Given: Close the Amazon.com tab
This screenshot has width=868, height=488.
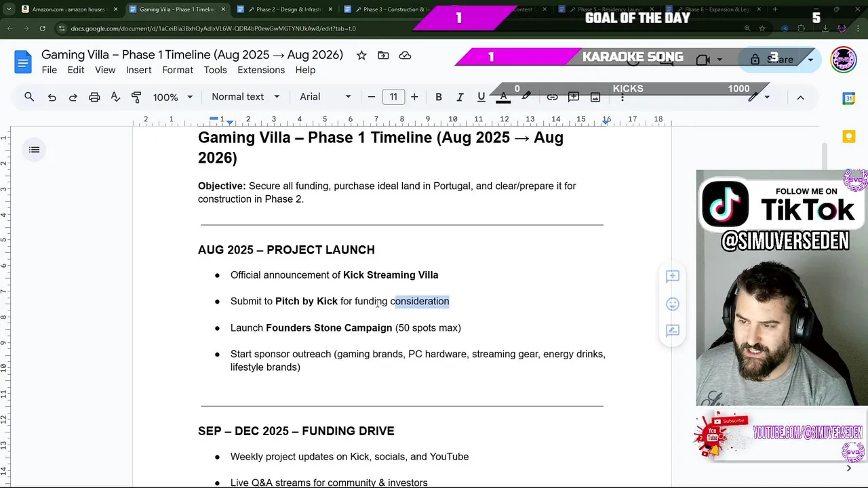Looking at the screenshot, I should coord(115,9).
